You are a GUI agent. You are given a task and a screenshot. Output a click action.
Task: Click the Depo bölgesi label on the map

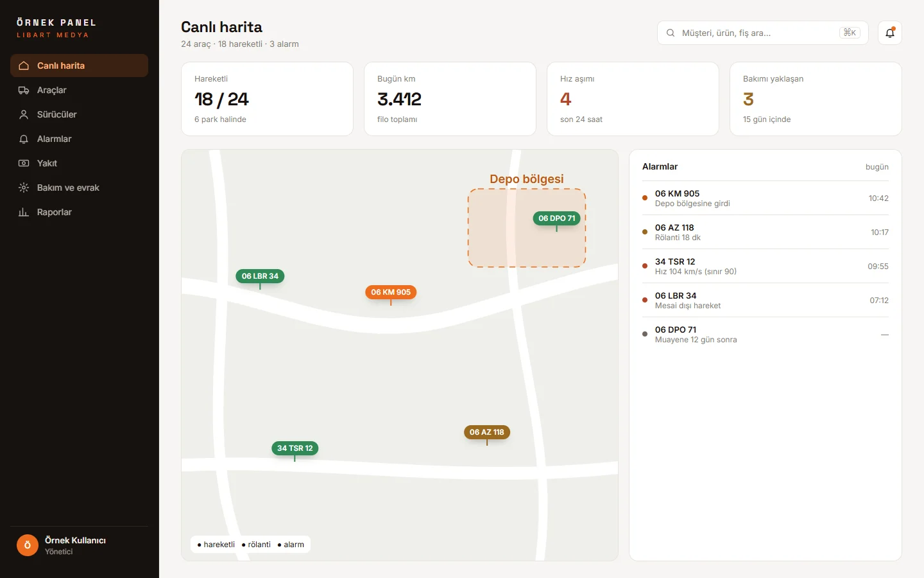tap(527, 179)
